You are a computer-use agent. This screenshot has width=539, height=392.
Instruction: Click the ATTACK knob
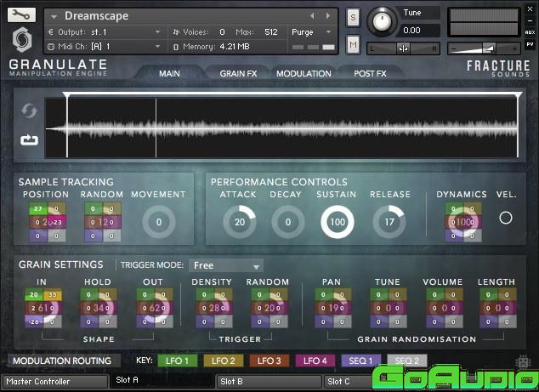coord(240,222)
